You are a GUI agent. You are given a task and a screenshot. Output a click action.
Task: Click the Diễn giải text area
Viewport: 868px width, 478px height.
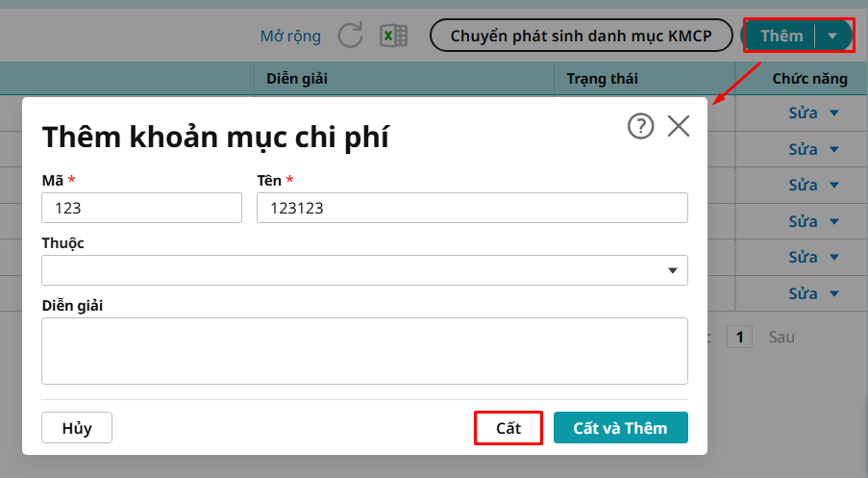pyautogui.click(x=364, y=351)
